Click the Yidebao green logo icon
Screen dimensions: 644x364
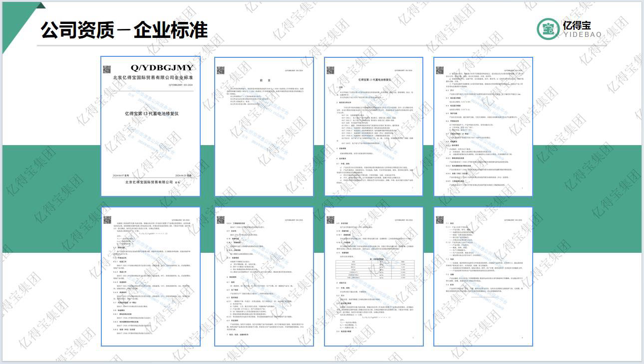point(548,29)
